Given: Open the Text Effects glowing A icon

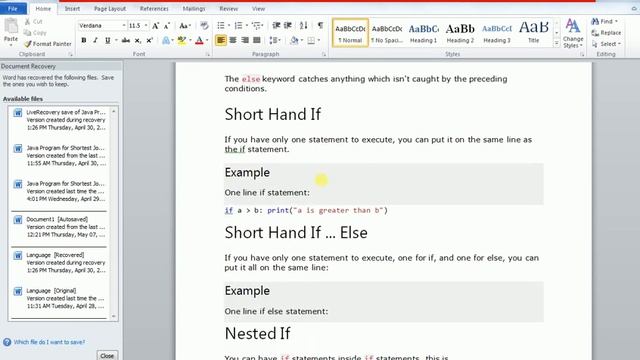Looking at the screenshot, I should pos(166,40).
